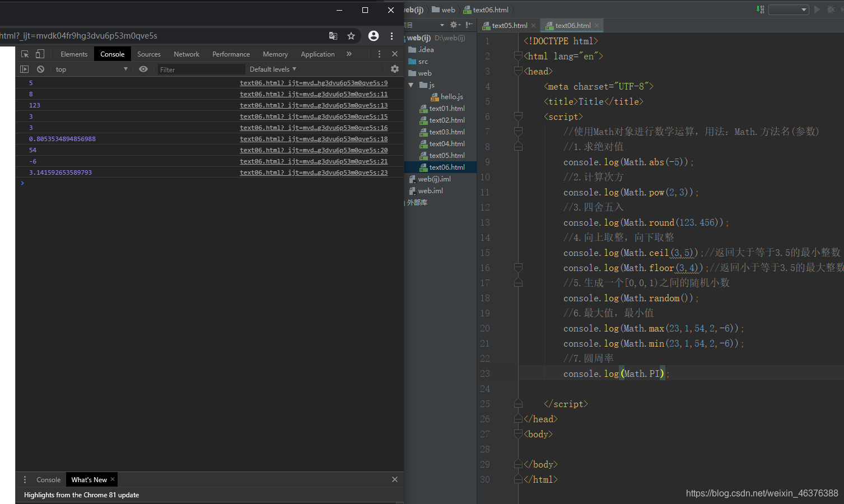The width and height of the screenshot is (844, 504).
Task: Select the .idea folder
Action: tap(421, 50)
